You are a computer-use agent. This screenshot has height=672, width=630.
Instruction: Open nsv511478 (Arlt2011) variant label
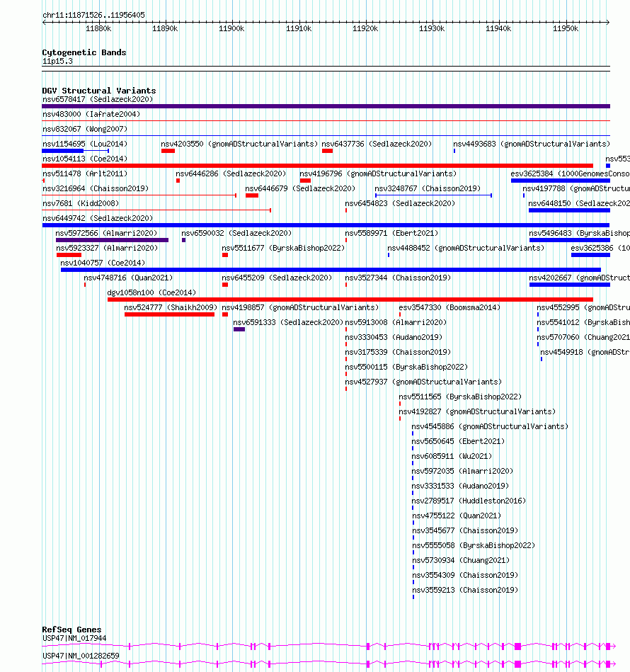coord(85,174)
